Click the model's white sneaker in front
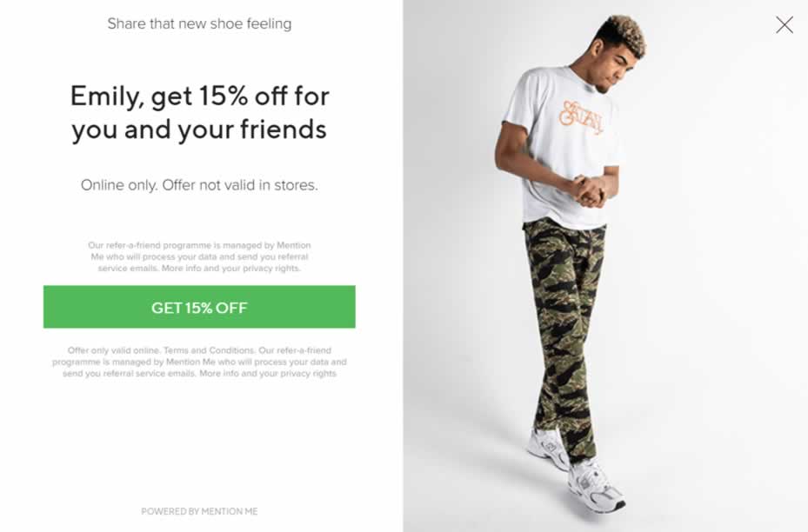Screen dimensions: 808x532 [596, 486]
